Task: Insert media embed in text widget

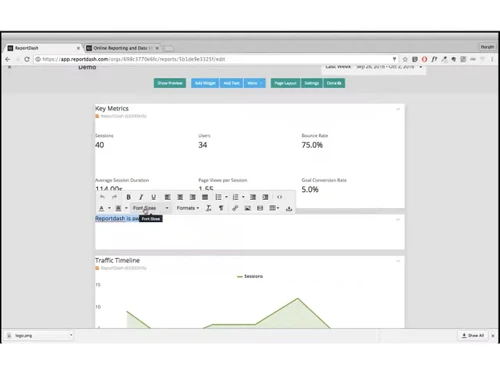Action: click(x=260, y=208)
